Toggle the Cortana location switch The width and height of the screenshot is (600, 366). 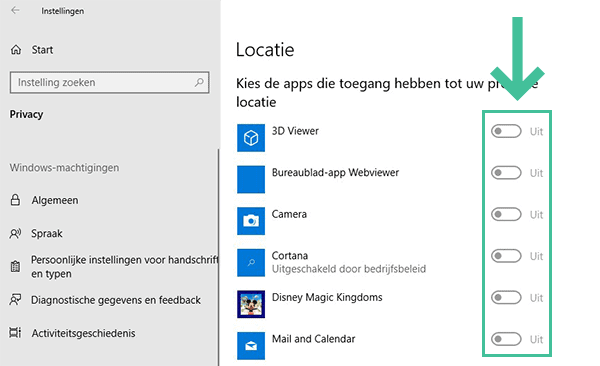[x=506, y=256]
